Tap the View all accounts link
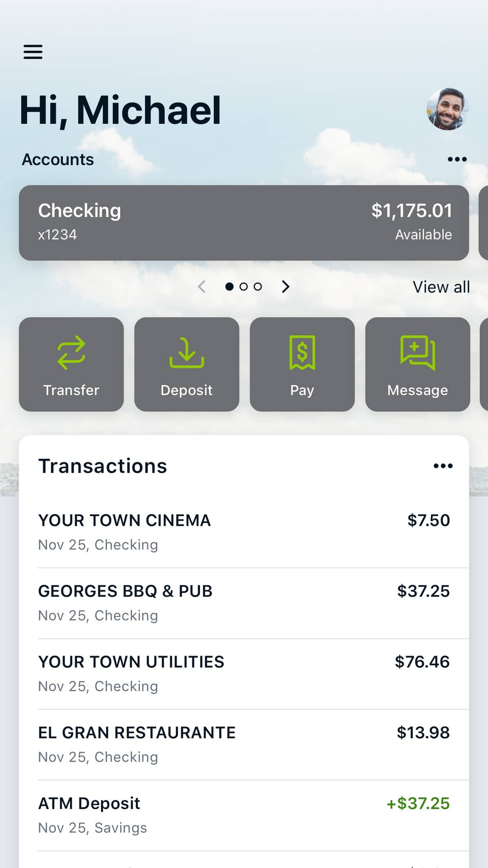Screen dimensions: 488x868 click(441, 287)
